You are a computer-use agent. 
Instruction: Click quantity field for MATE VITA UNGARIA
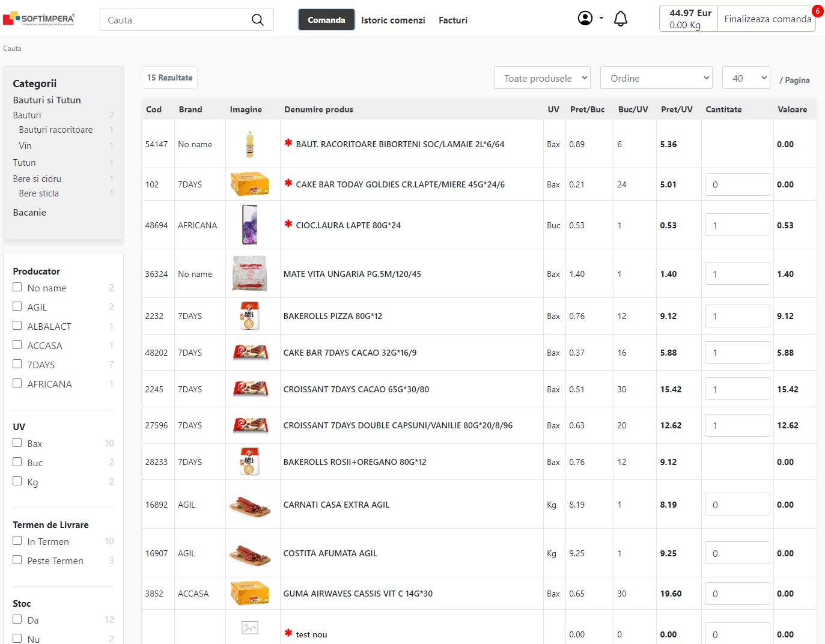tap(737, 273)
